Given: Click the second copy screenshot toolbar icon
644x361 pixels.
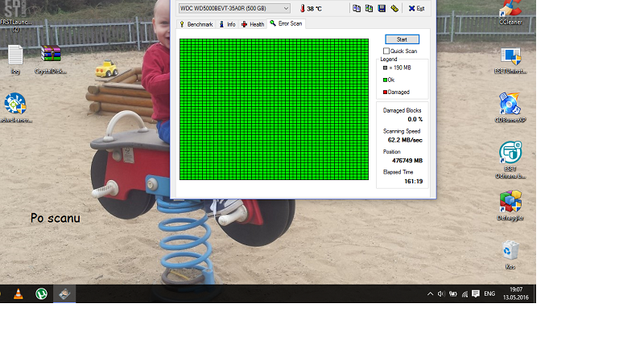Looking at the screenshot, I should click(x=369, y=8).
